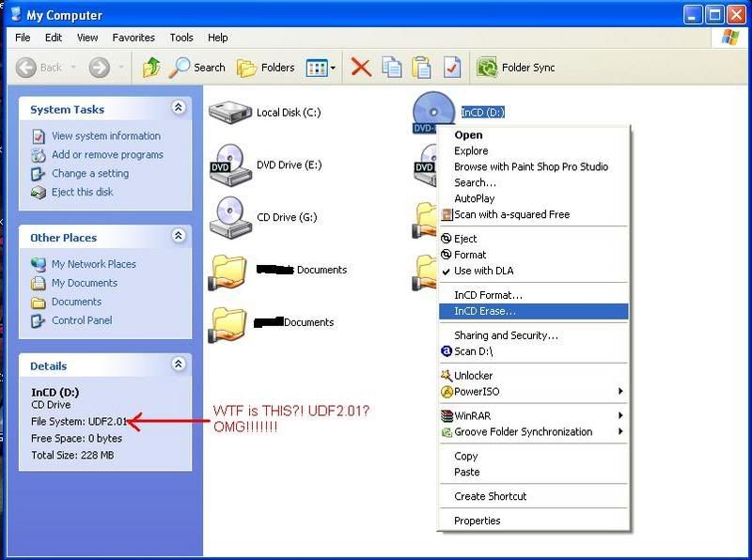752x560 pixels.
Task: Collapse the Other Places panel
Action: pos(179,236)
